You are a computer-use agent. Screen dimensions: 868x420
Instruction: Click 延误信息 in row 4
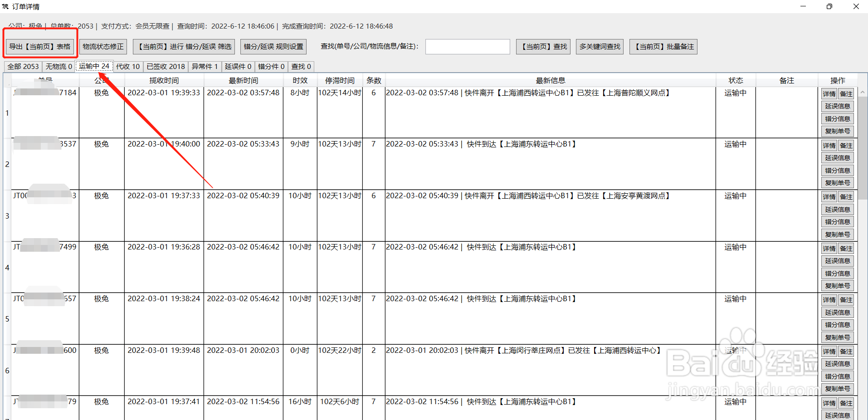838,261
